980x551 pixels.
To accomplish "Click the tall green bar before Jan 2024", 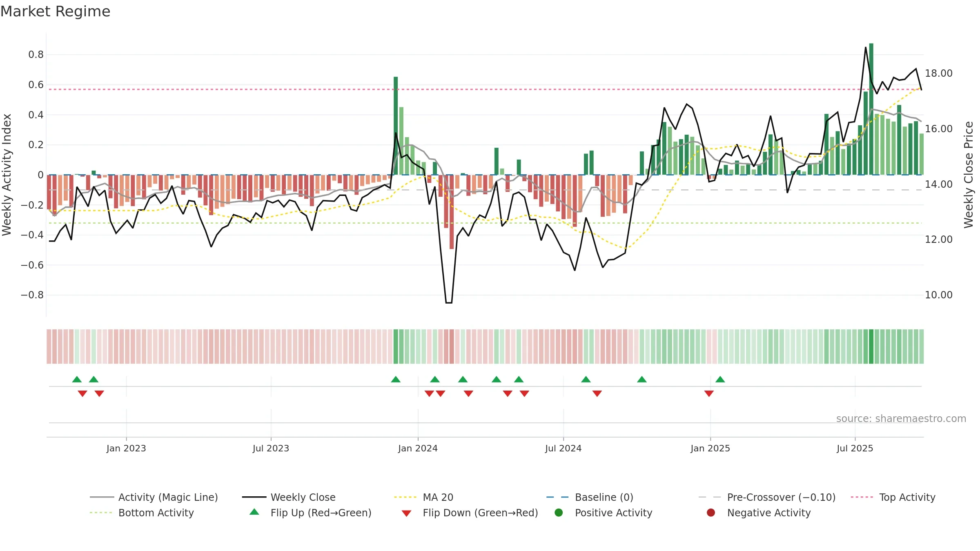I will (x=396, y=126).
